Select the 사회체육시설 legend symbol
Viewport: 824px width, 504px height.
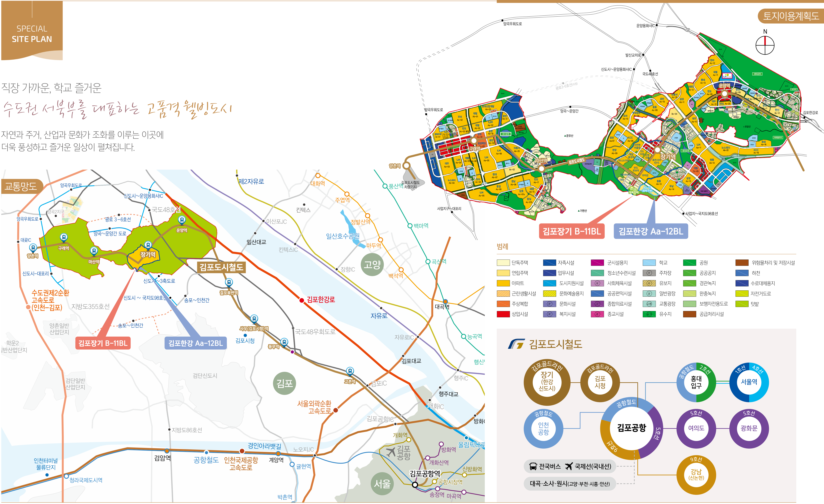coord(597,283)
